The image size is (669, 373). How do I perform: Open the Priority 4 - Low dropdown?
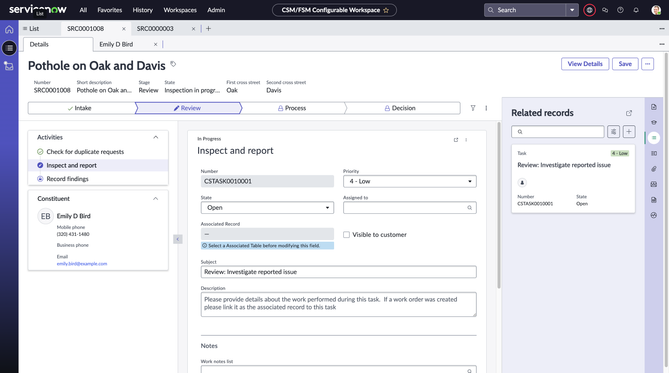[x=410, y=181]
